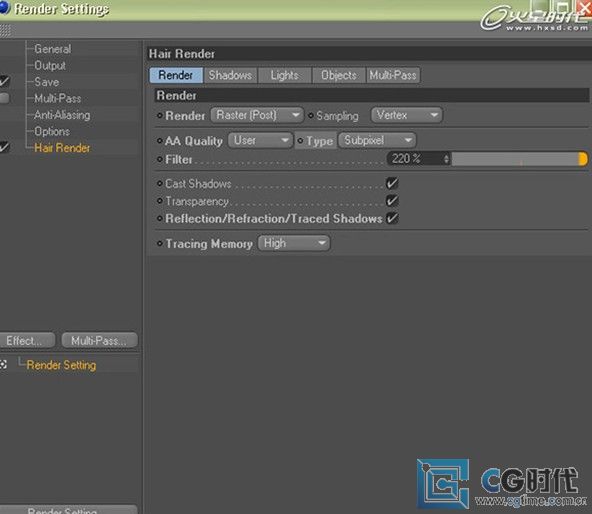Toggle the Transparency checkbox
This screenshot has width=592, height=514.
tap(392, 201)
